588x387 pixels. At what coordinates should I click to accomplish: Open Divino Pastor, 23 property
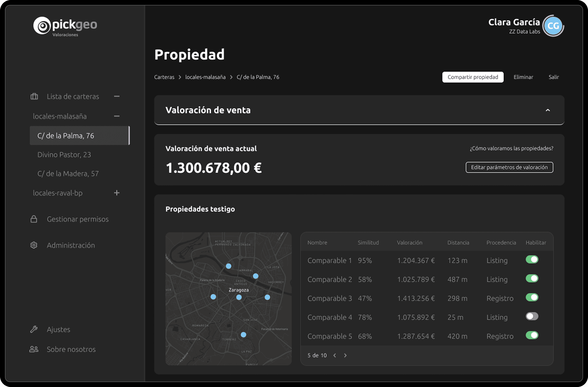(64, 155)
